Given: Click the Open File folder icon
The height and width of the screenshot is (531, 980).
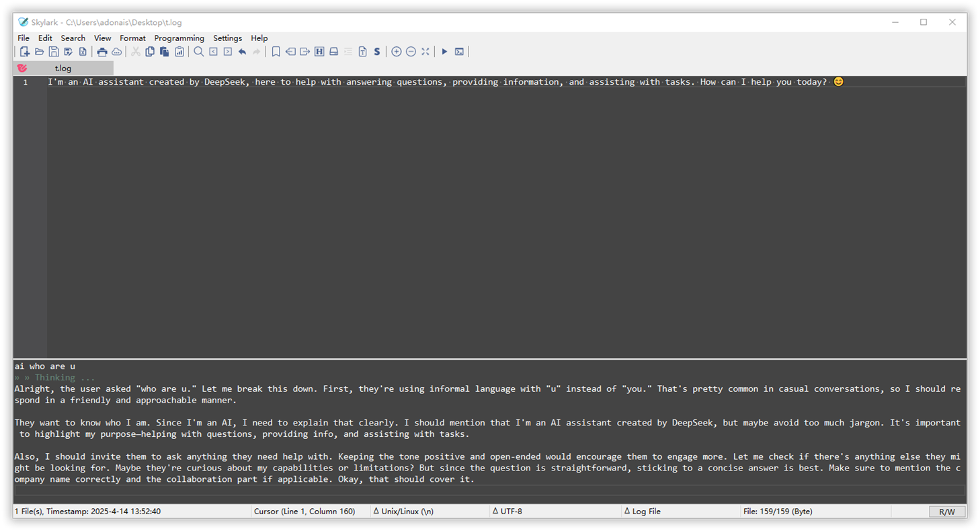Looking at the screenshot, I should point(39,52).
